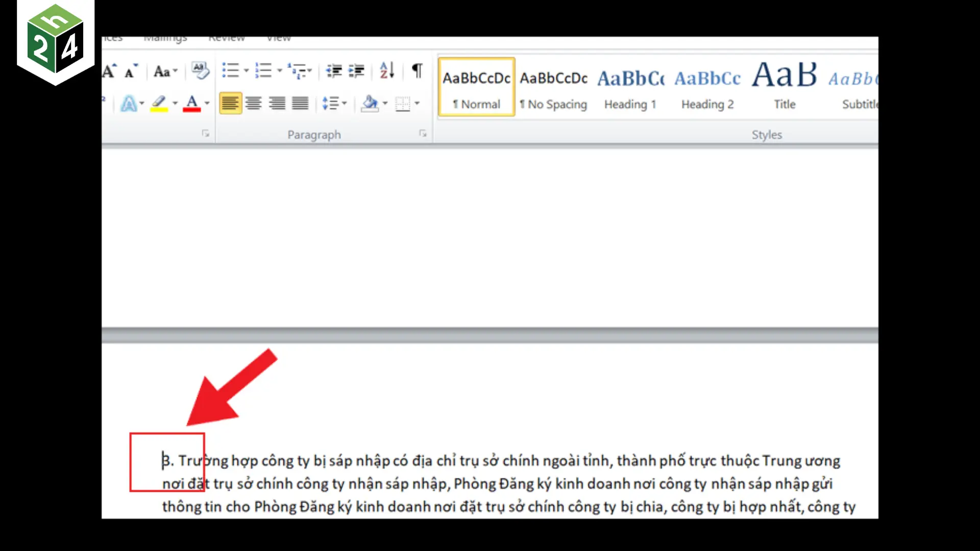
Task: Click the Sort A-Z icon
Action: pos(387,70)
